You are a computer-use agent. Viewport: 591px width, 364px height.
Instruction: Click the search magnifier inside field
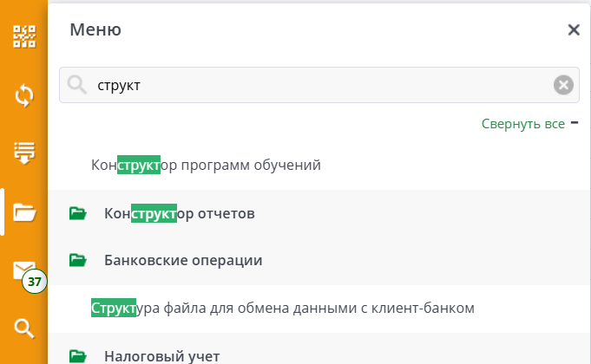tap(77, 85)
